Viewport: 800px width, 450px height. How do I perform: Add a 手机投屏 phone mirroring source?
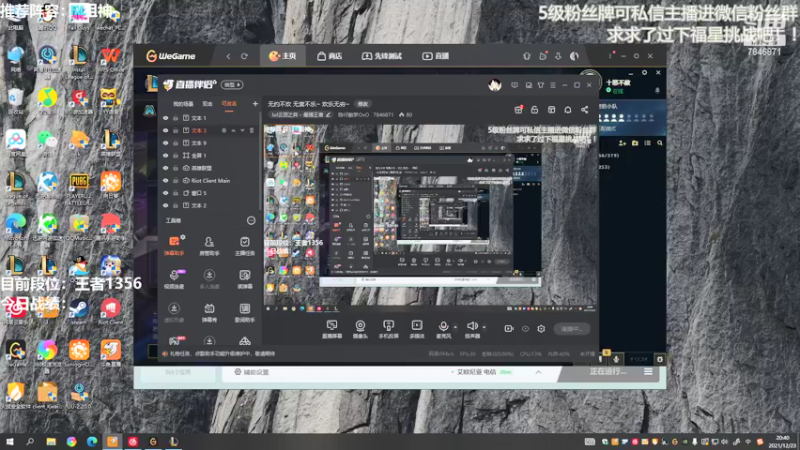click(388, 329)
